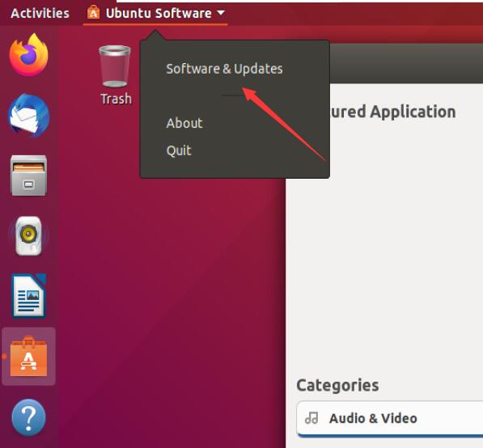Open Firefox from the dock
The width and height of the screenshot is (483, 448).
pos(28,55)
